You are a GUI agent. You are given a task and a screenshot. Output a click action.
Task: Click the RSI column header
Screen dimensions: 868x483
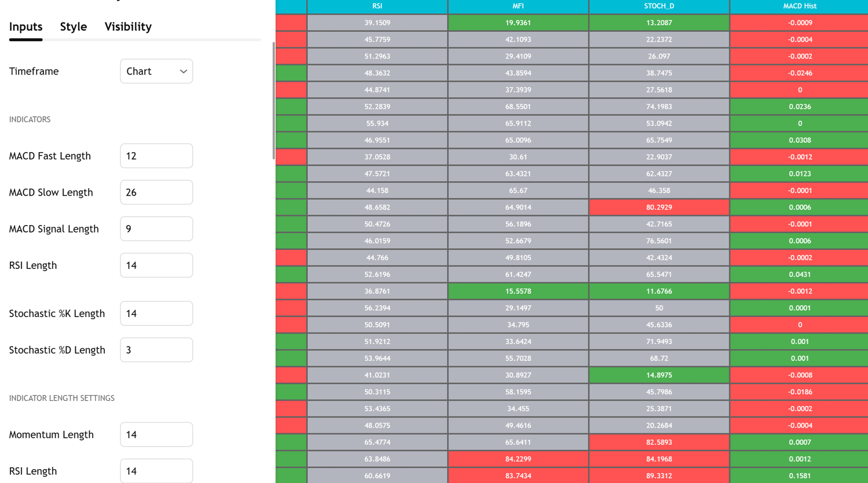click(377, 6)
